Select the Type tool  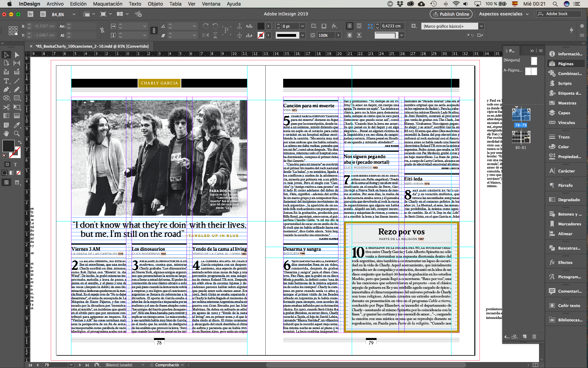[x=6, y=81]
